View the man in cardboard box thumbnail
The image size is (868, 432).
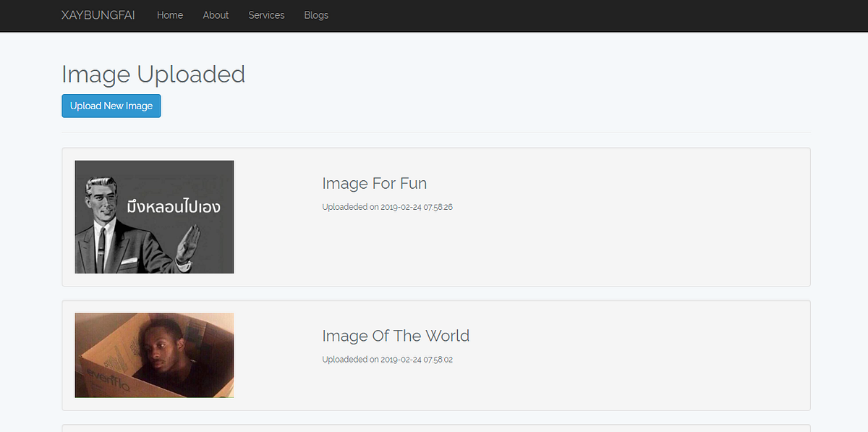click(x=154, y=355)
